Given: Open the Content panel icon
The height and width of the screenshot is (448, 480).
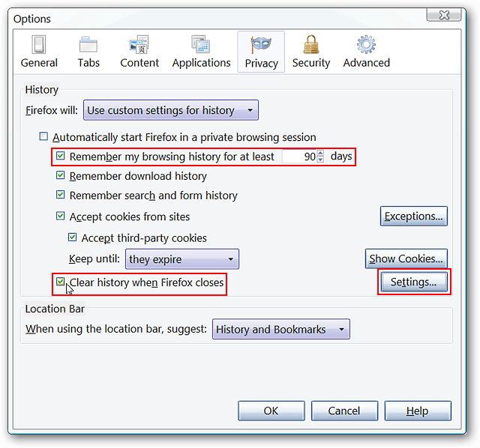Looking at the screenshot, I should tap(139, 45).
